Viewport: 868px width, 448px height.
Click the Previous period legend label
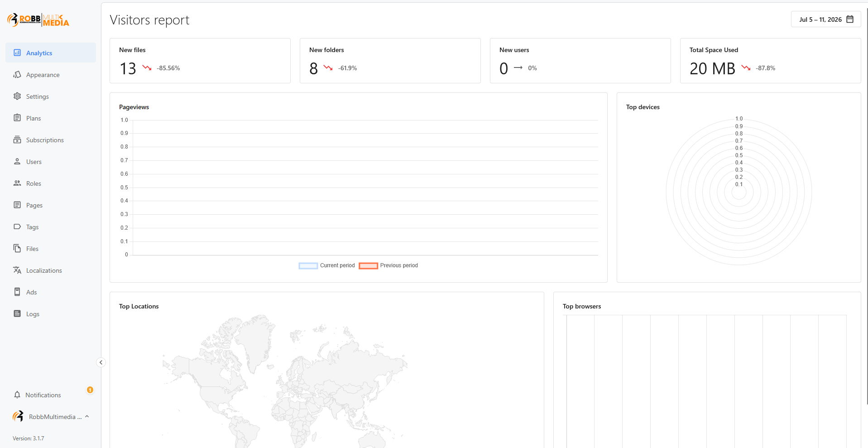[399, 265]
